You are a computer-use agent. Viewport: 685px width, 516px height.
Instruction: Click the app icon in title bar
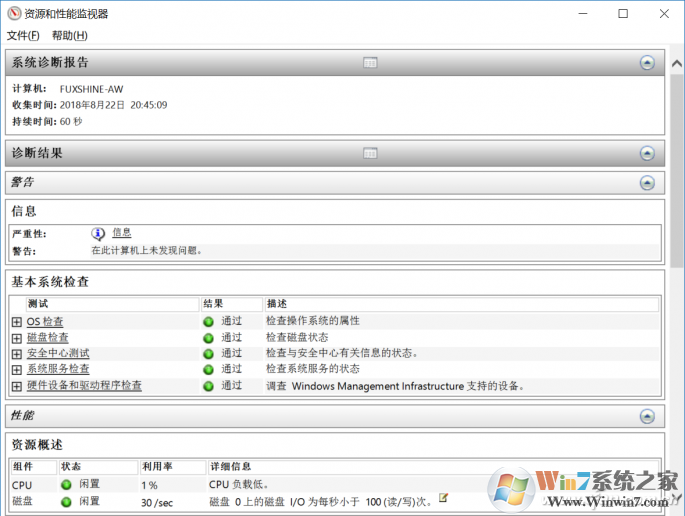coord(14,14)
